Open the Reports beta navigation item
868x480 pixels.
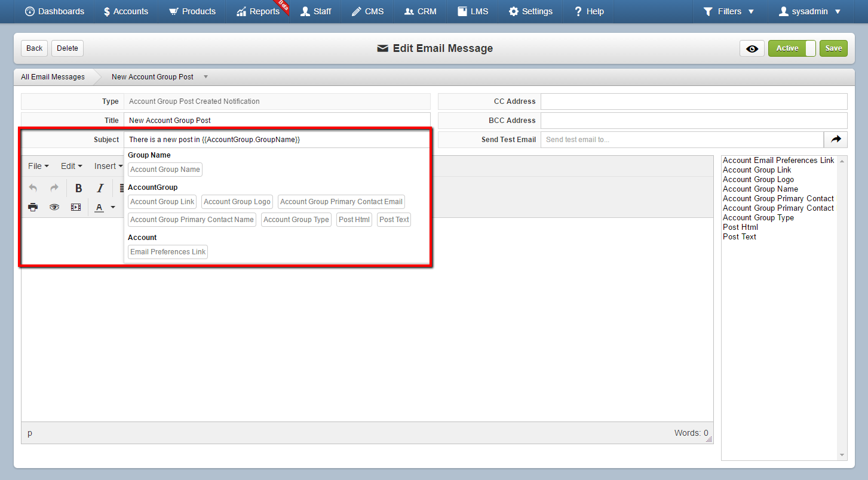pyautogui.click(x=258, y=11)
